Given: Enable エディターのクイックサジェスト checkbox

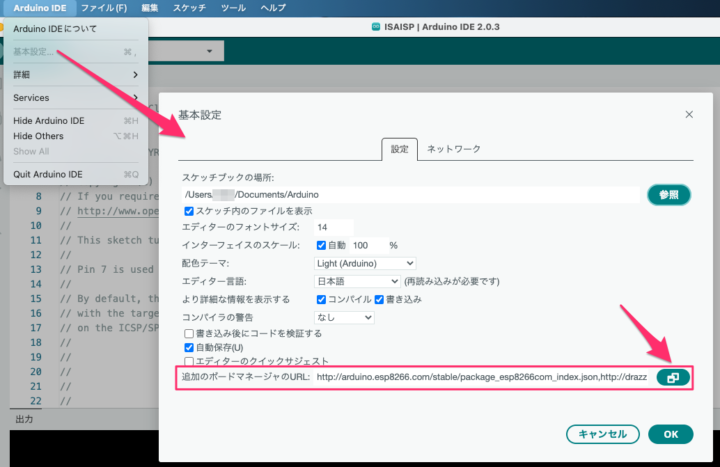Looking at the screenshot, I should tap(189, 361).
